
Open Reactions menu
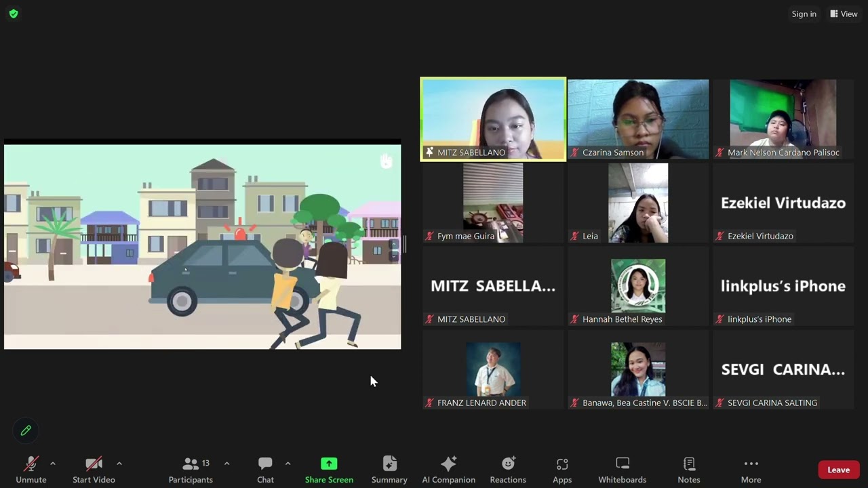508,469
